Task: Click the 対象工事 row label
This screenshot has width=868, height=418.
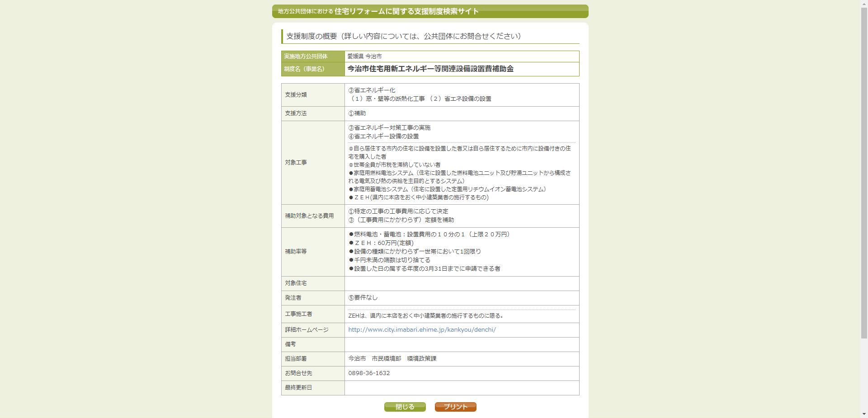Action: [x=296, y=163]
